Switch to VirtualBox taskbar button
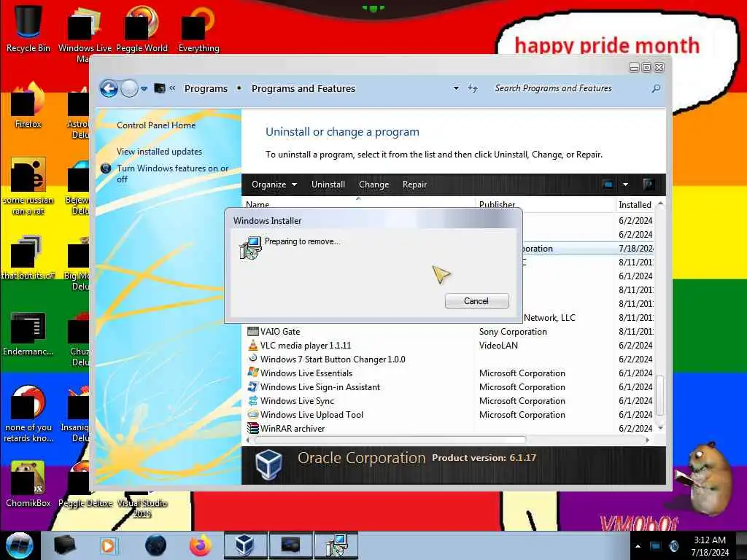 click(x=244, y=545)
